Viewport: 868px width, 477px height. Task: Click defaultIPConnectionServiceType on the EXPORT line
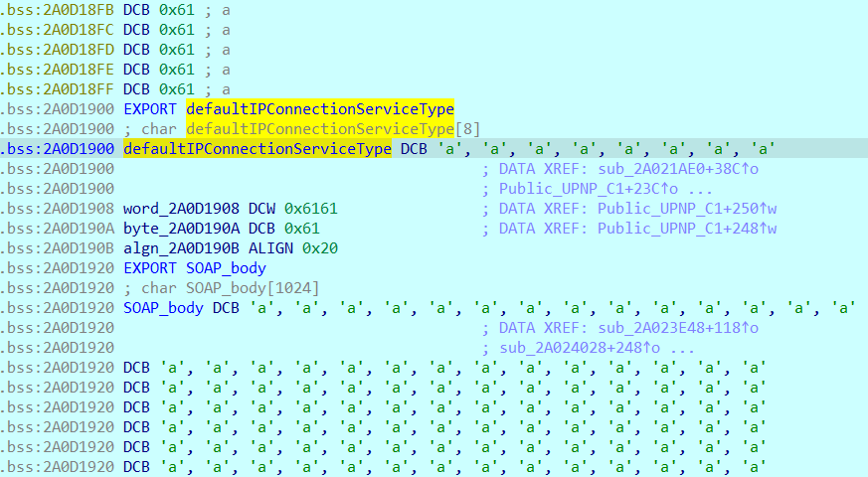pos(319,109)
